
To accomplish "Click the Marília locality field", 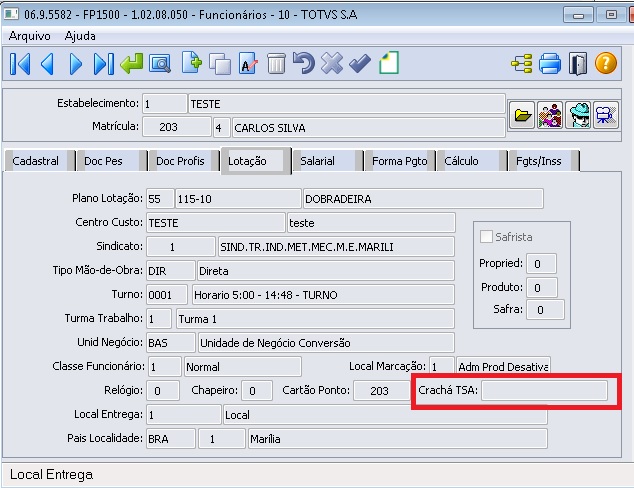I will pos(397,438).
